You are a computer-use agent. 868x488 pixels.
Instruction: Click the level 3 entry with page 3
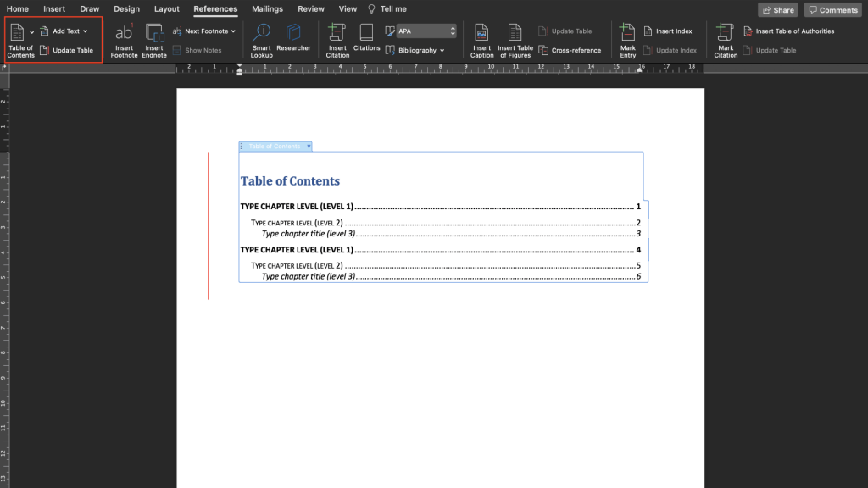451,234
